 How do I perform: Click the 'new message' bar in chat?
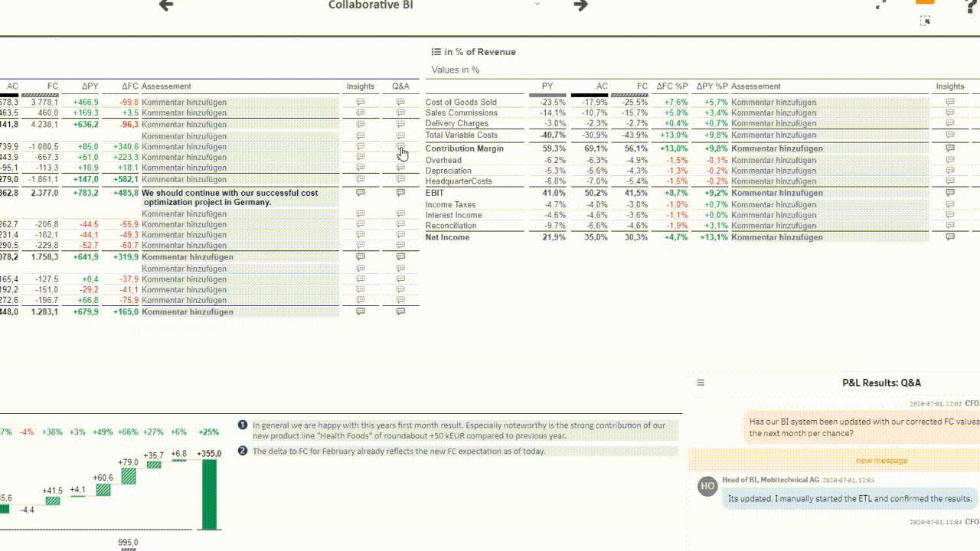(835, 460)
